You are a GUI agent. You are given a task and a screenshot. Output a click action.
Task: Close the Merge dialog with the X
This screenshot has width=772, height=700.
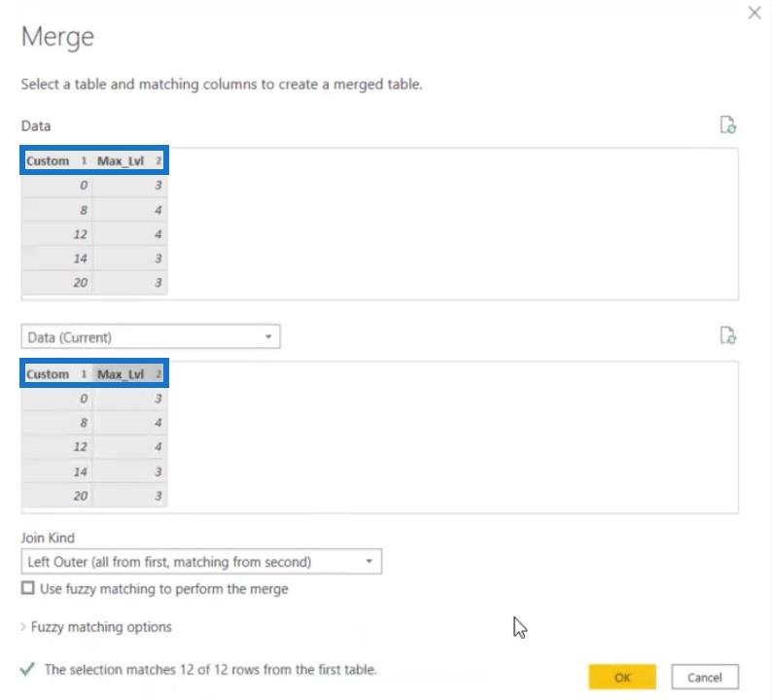point(754,13)
